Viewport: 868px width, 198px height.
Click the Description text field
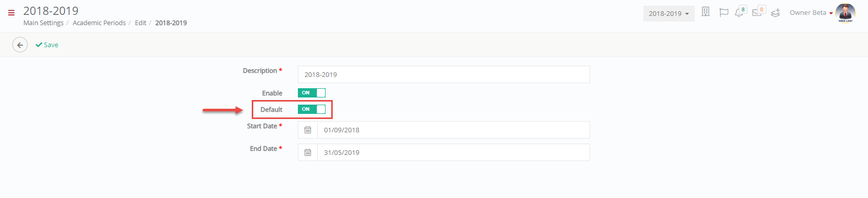pyautogui.click(x=444, y=74)
